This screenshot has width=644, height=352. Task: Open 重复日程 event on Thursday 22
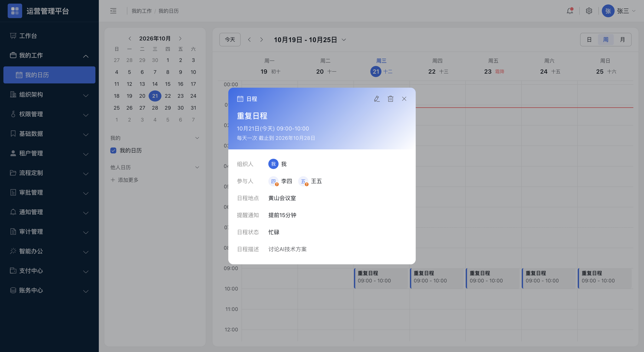click(437, 278)
